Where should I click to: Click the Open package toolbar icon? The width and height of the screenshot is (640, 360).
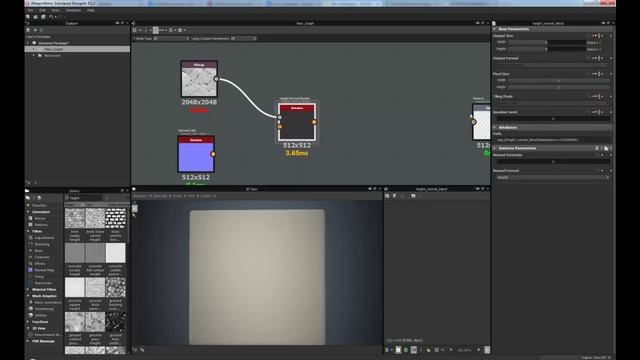tap(36, 17)
